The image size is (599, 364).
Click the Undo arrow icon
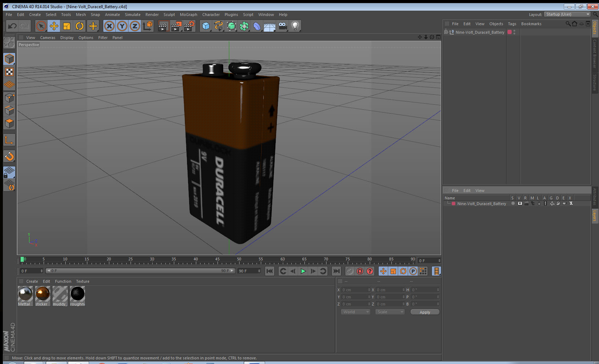pos(12,26)
